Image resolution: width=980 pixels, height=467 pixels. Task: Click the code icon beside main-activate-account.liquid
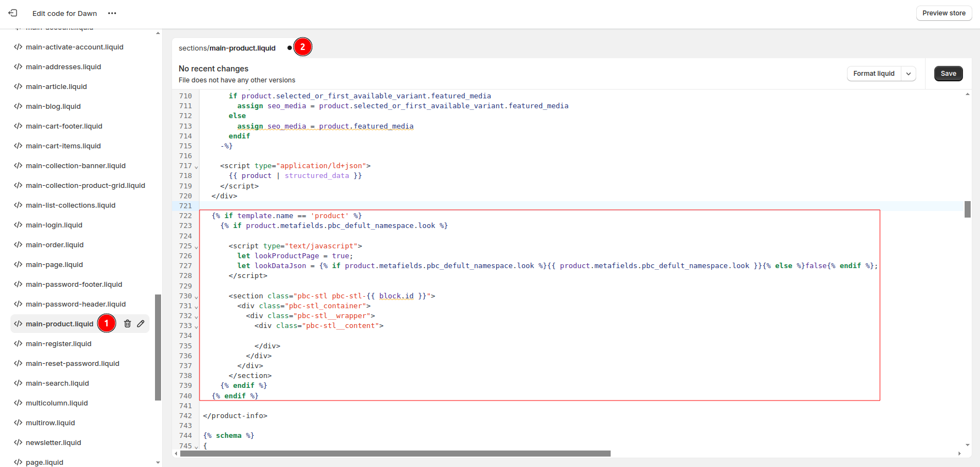click(x=18, y=47)
